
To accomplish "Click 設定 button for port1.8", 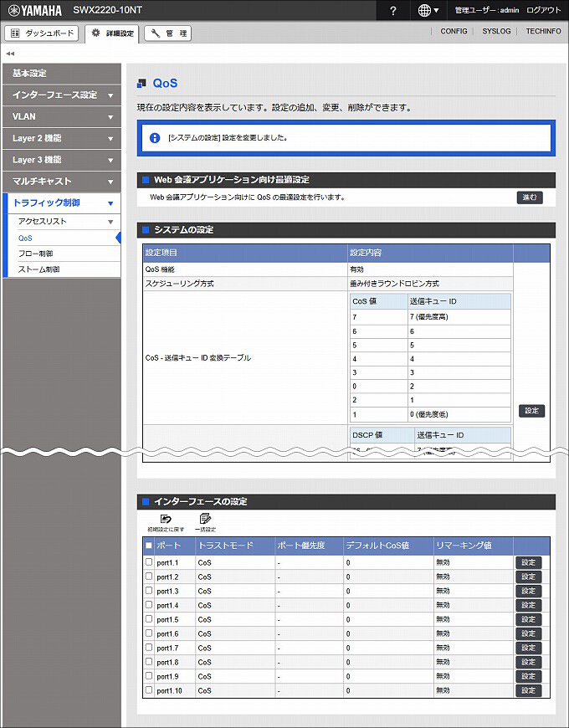I will (x=529, y=662).
